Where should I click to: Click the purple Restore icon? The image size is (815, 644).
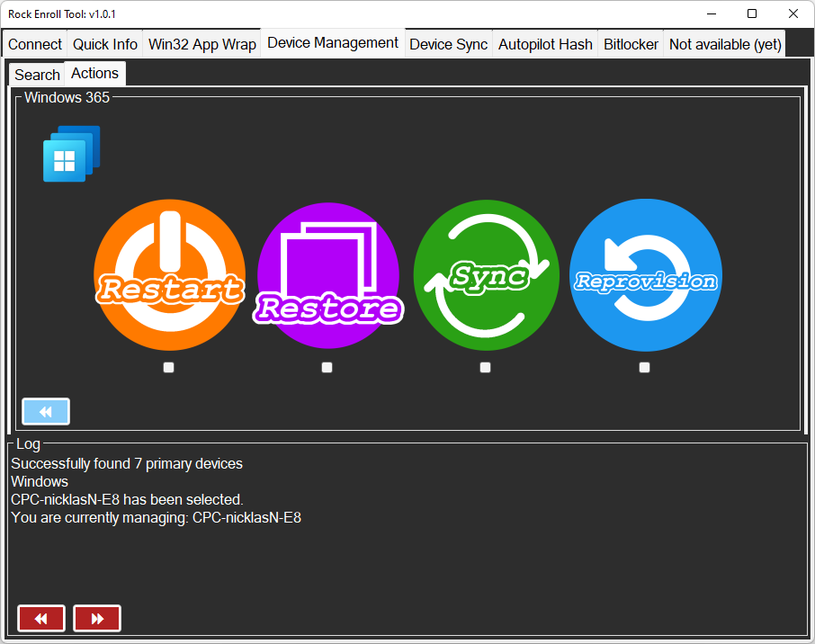(x=328, y=275)
